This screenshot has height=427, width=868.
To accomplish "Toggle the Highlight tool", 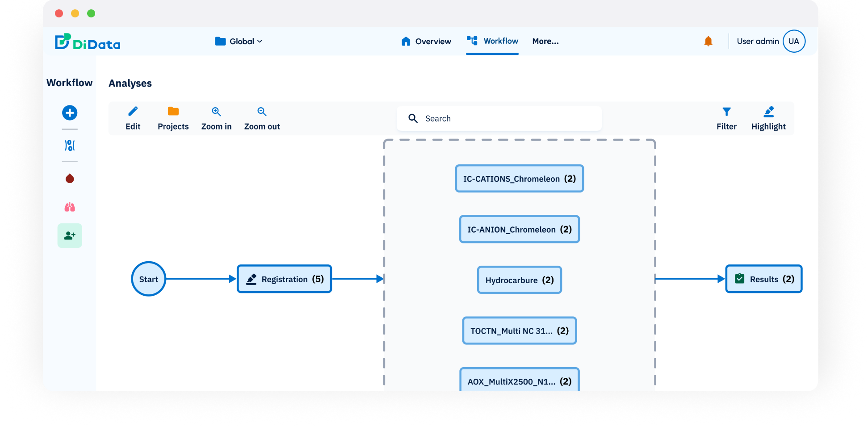I will click(x=768, y=118).
